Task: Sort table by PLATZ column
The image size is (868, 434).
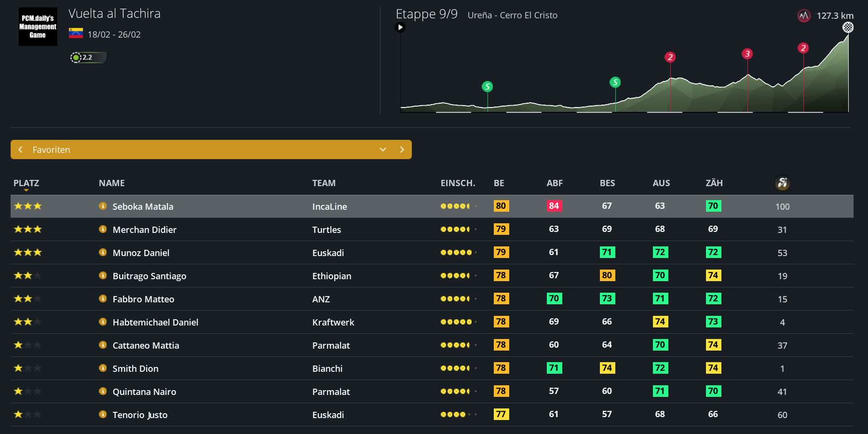Action: (x=26, y=183)
